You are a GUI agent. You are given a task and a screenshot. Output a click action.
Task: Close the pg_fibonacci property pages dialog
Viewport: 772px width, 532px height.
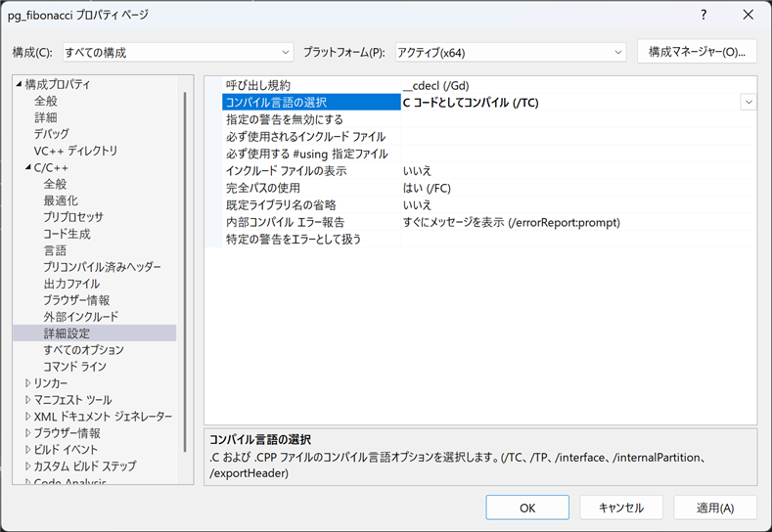(x=748, y=15)
